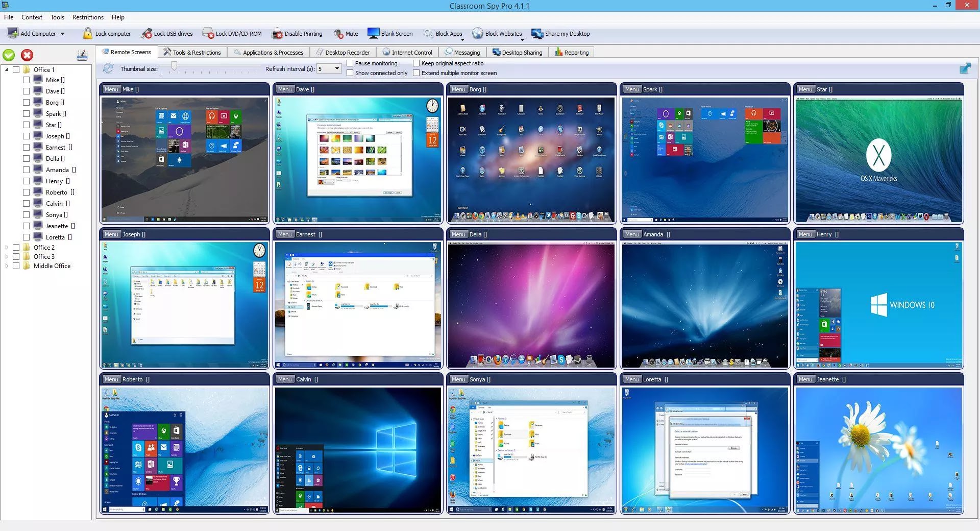This screenshot has height=531, width=980.
Task: Collapse the Office 1 group
Action: (x=7, y=69)
